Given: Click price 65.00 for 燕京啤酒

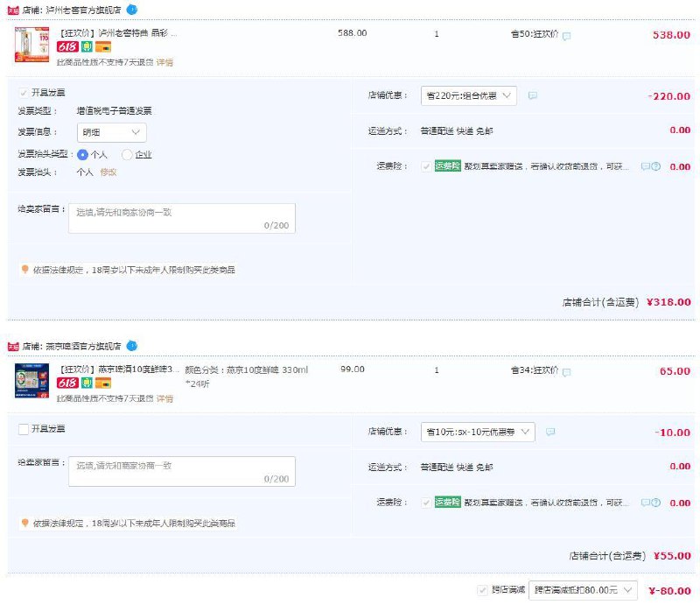Looking at the screenshot, I should coord(675,371).
